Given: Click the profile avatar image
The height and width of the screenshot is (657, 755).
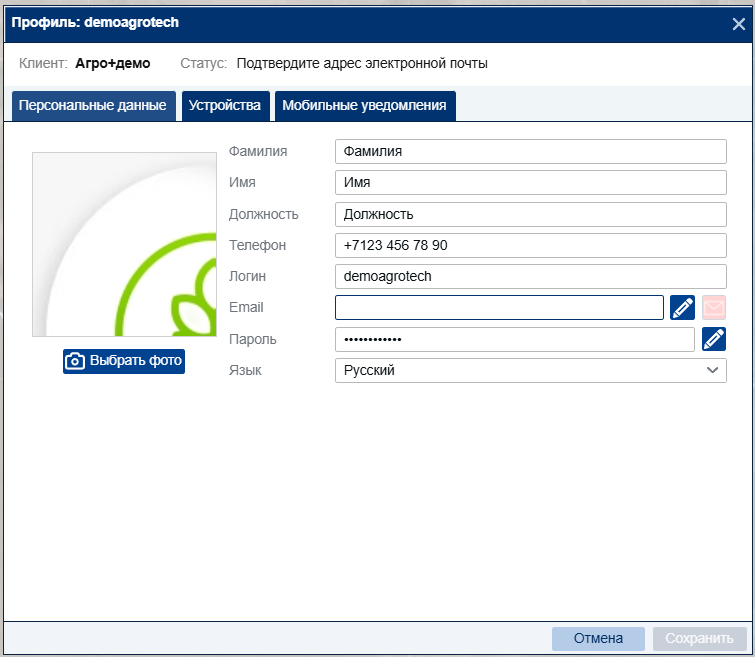Looking at the screenshot, I should coord(124,244).
